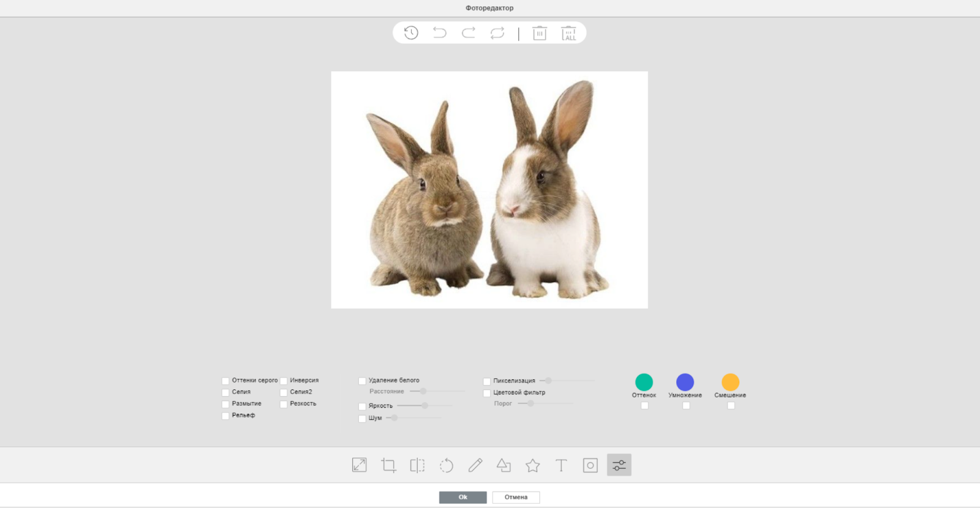Open the edit history panel

click(x=411, y=33)
